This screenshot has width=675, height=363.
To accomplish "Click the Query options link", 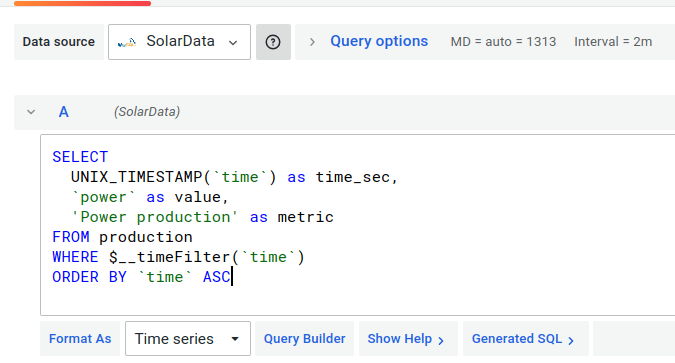I will [379, 41].
